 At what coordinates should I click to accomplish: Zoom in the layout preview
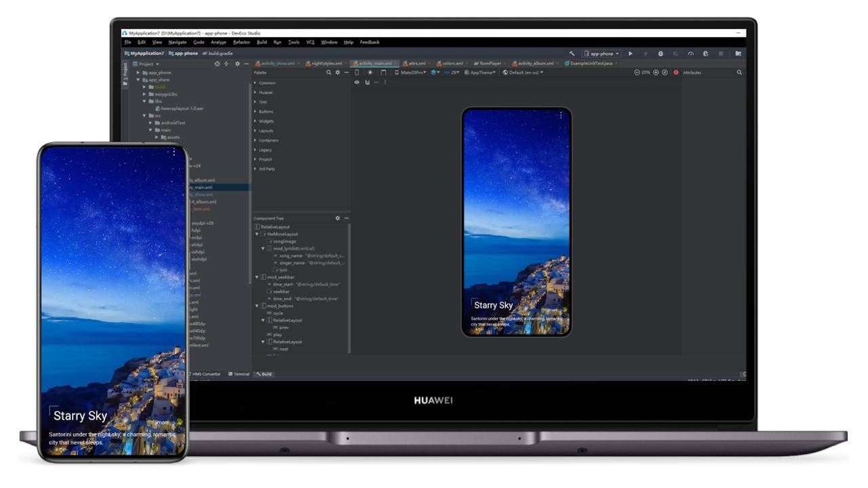coord(655,73)
